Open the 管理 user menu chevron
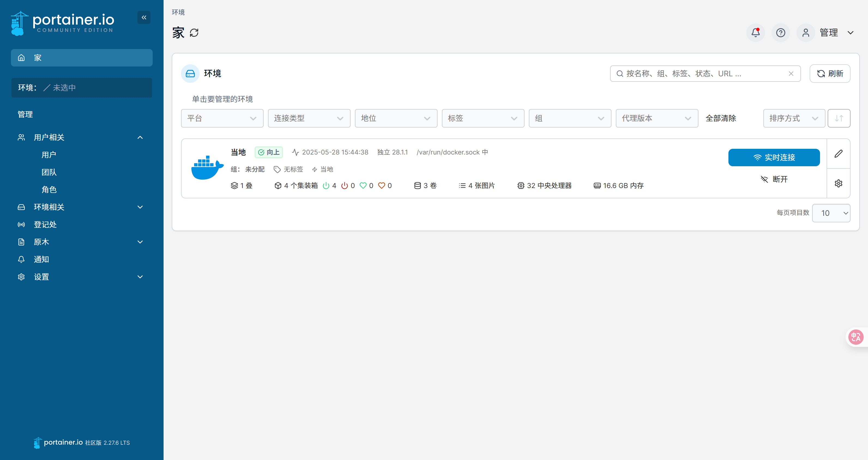868x460 pixels. pyautogui.click(x=850, y=33)
